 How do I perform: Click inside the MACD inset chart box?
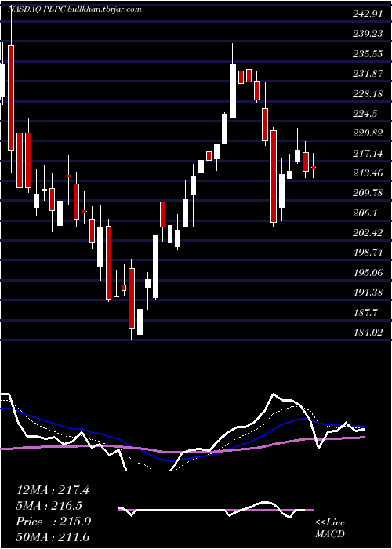coord(216,510)
